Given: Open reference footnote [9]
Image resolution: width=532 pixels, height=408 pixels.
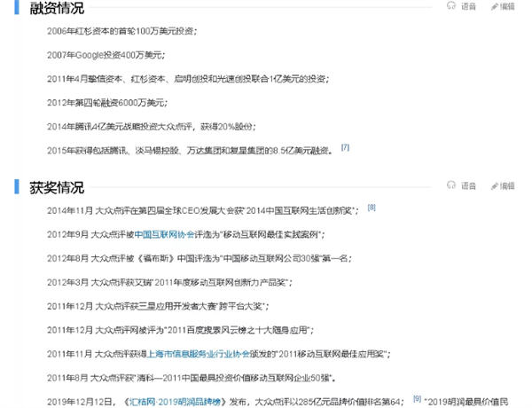Looking at the screenshot, I should click(x=417, y=398).
